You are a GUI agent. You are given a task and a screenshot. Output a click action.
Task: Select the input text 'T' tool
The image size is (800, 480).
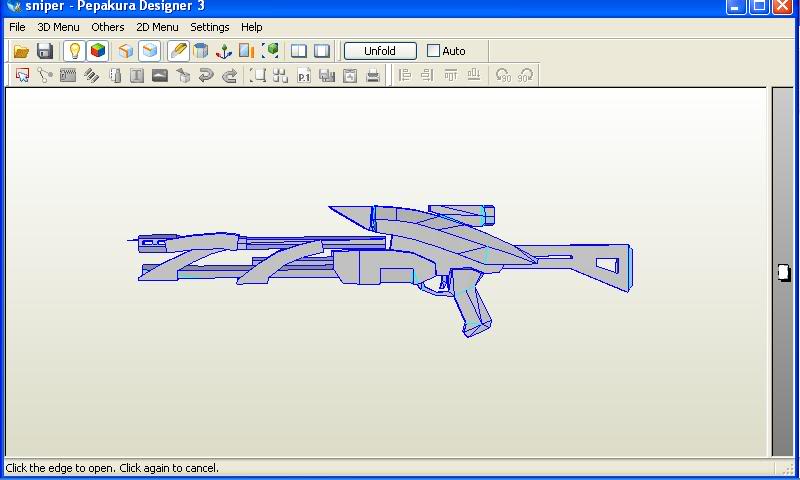click(137, 75)
